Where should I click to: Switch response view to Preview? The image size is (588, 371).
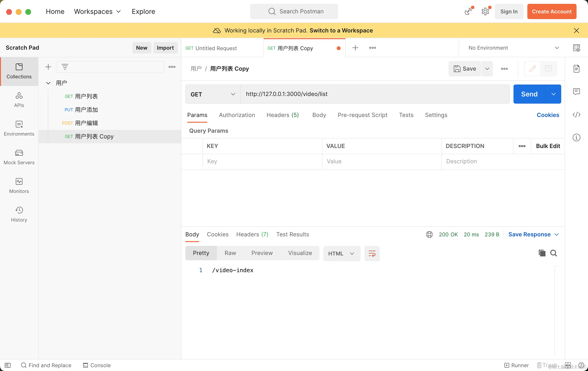[262, 253]
